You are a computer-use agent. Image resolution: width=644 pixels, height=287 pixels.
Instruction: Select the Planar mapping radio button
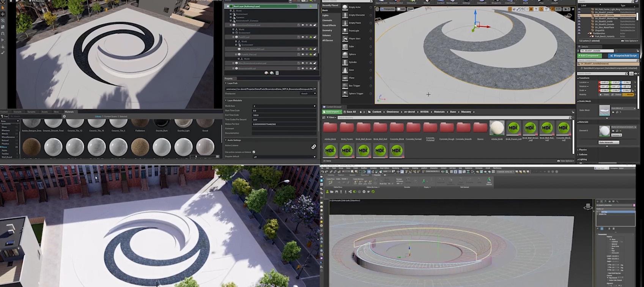(611, 240)
